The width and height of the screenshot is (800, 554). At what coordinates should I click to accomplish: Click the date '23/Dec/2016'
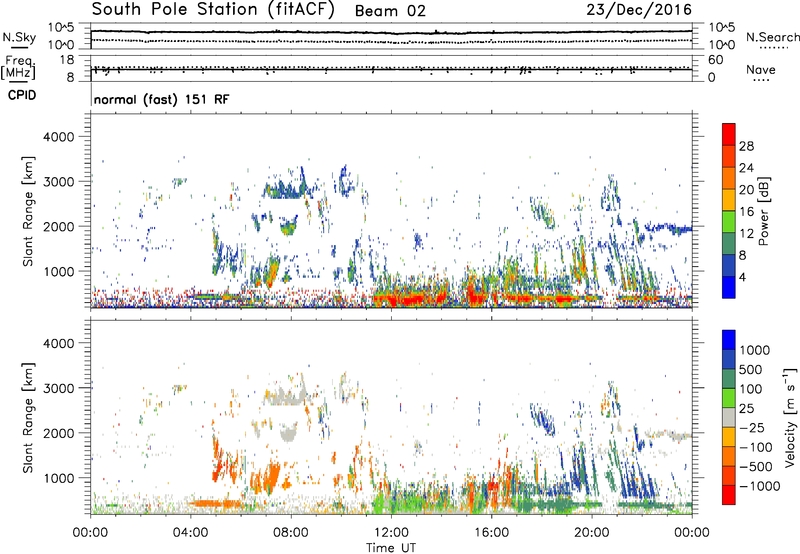[639, 10]
